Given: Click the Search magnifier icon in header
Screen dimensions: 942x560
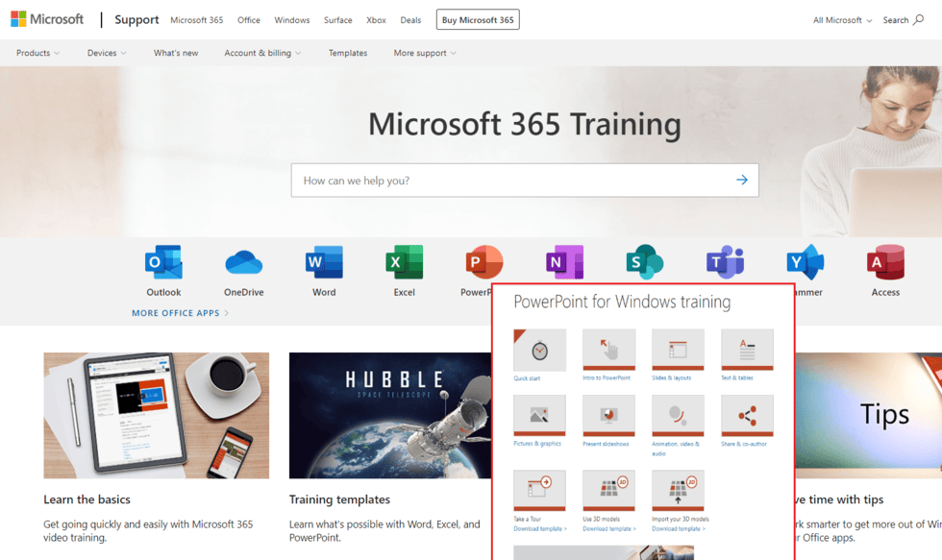Looking at the screenshot, I should pos(918,20).
